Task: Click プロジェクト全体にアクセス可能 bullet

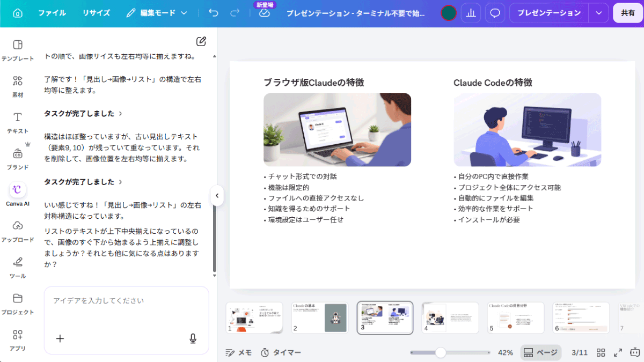Action: (x=507, y=188)
